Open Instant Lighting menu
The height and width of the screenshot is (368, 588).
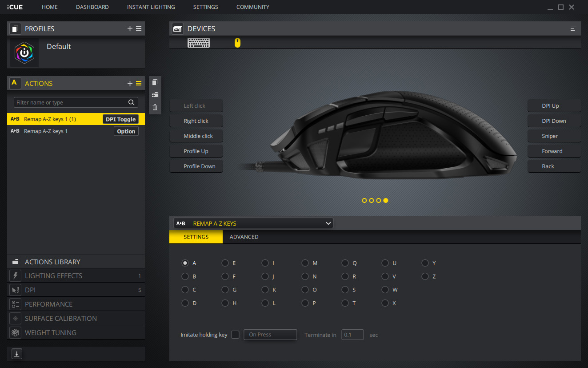pos(151,7)
